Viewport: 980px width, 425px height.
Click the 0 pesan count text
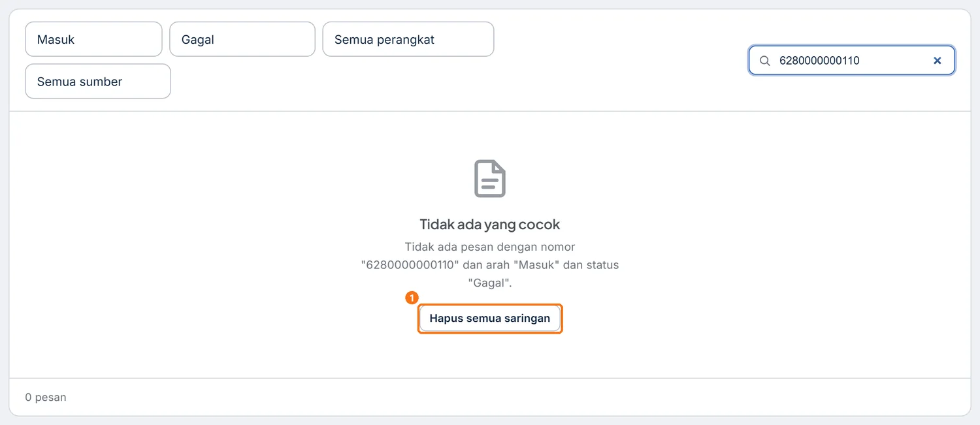tap(46, 397)
